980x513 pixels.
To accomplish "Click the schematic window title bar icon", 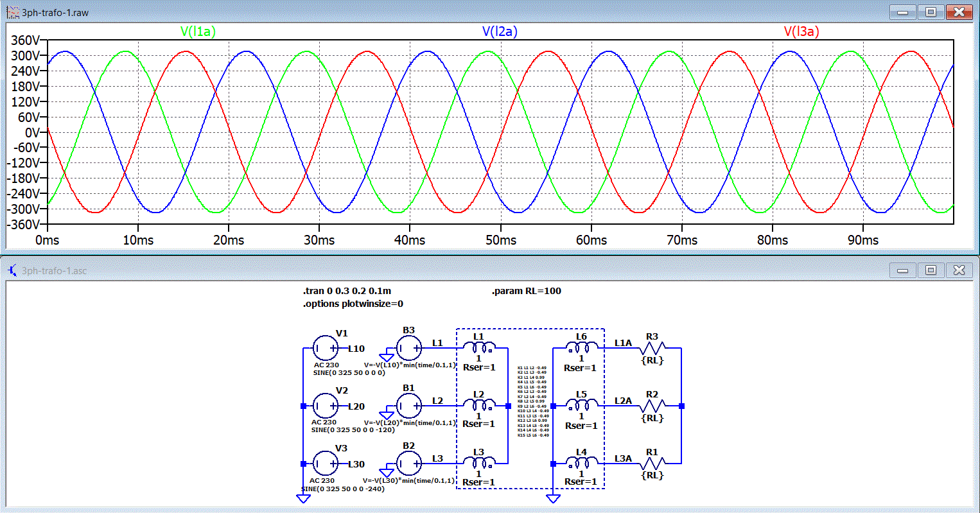I will [x=12, y=270].
